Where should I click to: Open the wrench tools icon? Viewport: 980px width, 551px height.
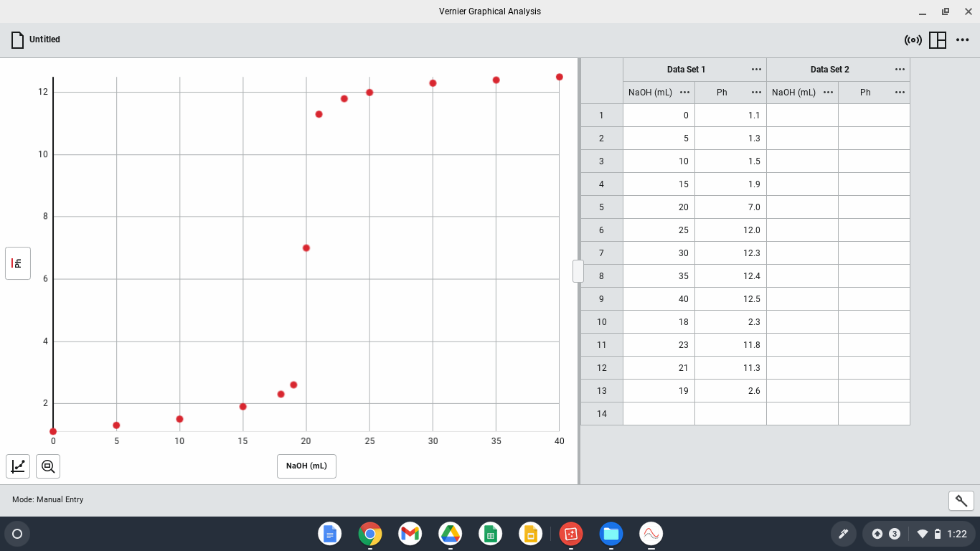[x=961, y=501]
